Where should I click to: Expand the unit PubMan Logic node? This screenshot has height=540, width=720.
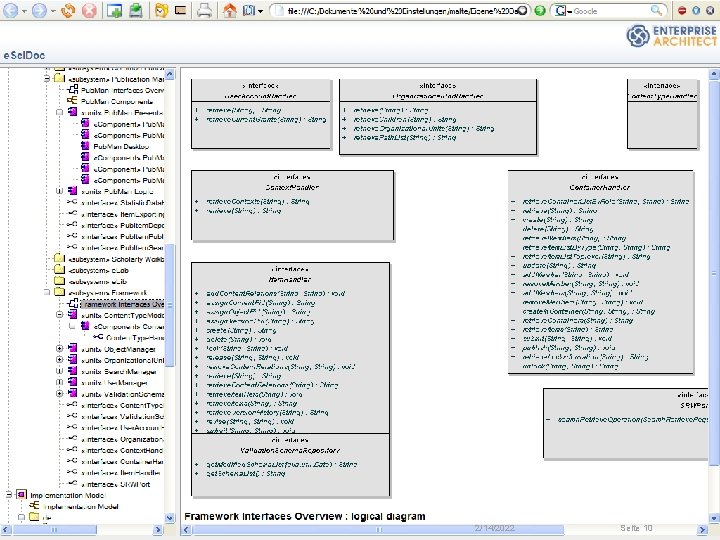60,191
